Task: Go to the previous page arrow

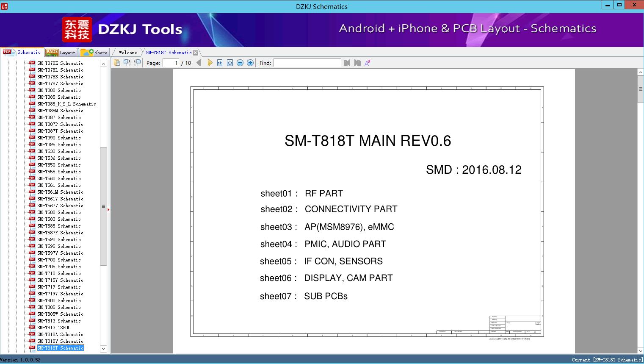Action: pos(199,63)
